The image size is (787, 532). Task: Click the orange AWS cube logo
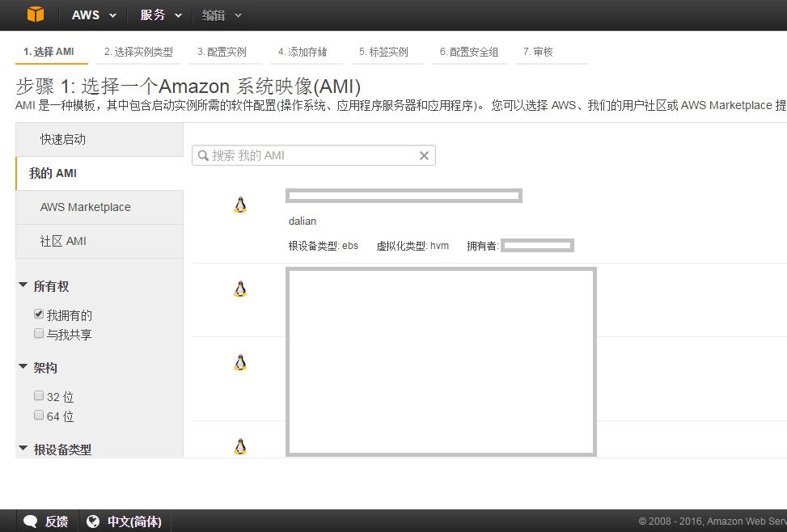(35, 14)
